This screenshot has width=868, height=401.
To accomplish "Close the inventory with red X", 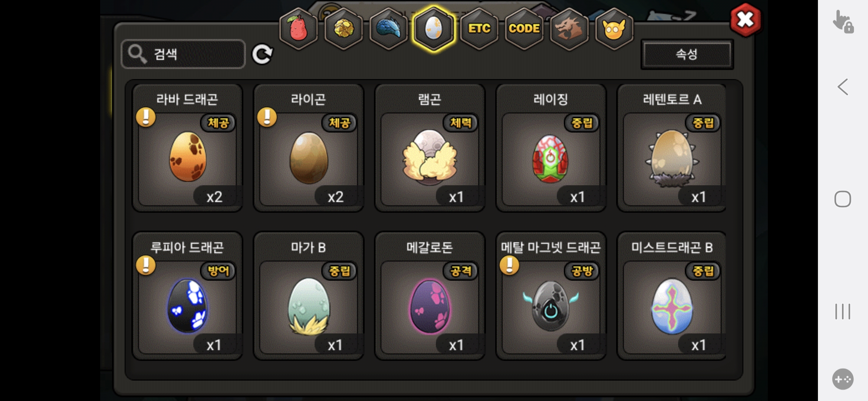I will click(x=745, y=20).
